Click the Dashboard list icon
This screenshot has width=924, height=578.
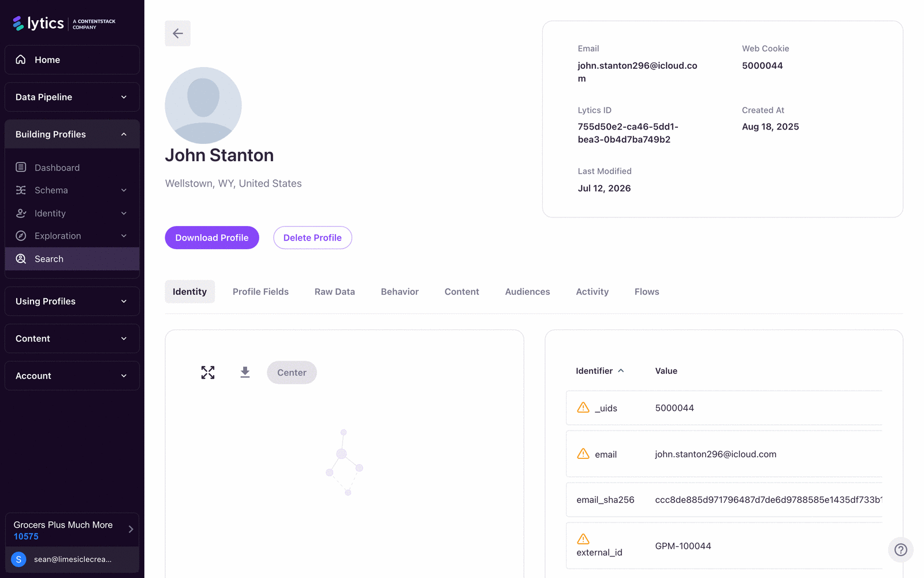click(21, 167)
